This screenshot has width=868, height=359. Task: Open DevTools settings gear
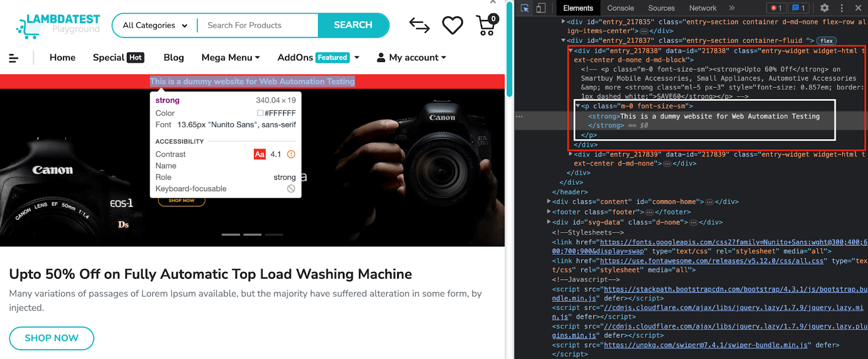pyautogui.click(x=825, y=8)
